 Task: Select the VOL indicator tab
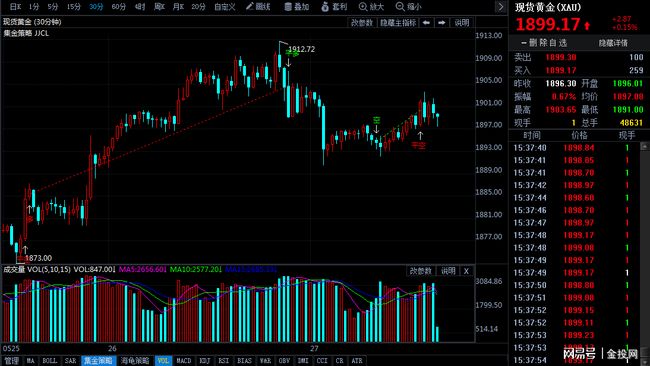pos(163,361)
